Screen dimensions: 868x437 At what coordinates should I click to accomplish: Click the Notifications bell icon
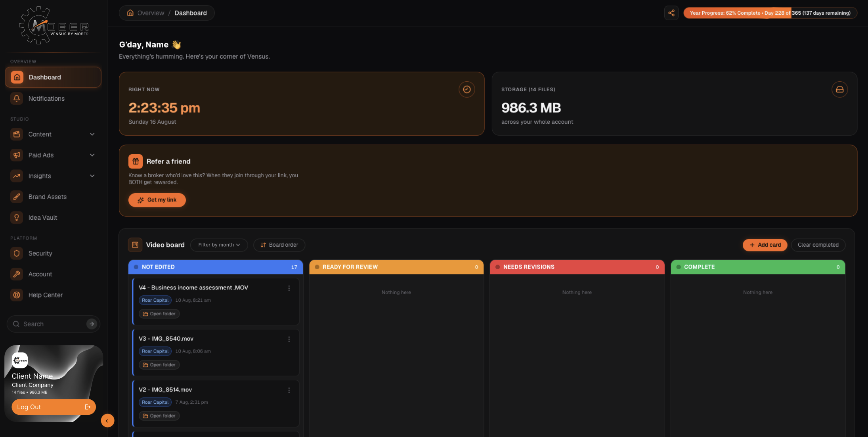[x=17, y=98]
